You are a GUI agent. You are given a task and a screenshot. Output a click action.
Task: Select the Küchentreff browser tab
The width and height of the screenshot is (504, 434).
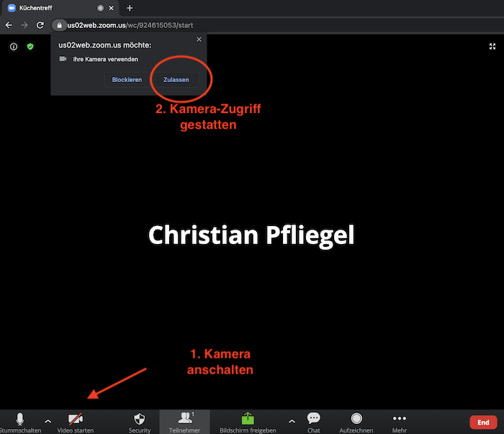[x=50, y=8]
